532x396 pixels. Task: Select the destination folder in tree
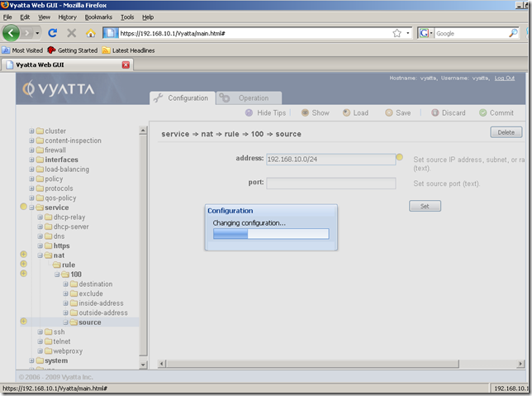[x=95, y=284]
